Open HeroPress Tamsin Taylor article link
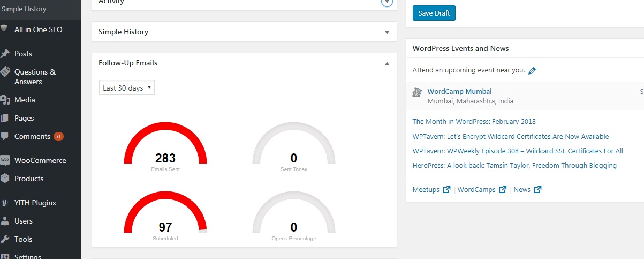644x259 pixels. pos(514,165)
